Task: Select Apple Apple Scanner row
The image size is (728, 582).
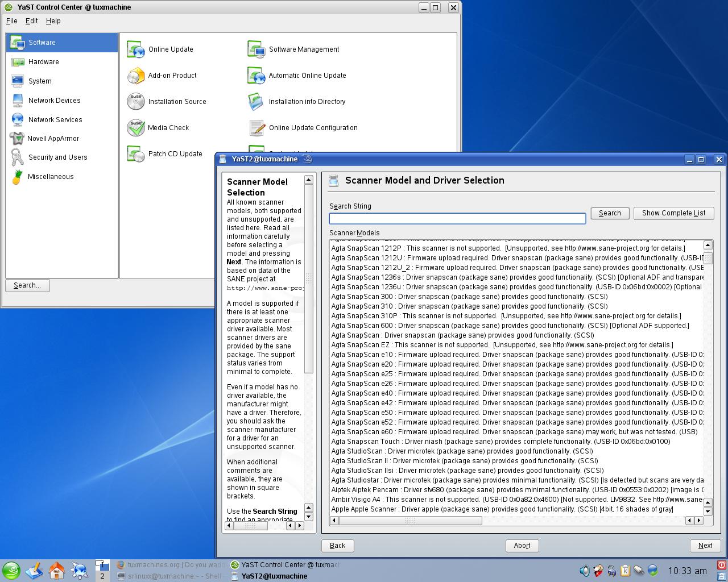Action: click(516, 509)
